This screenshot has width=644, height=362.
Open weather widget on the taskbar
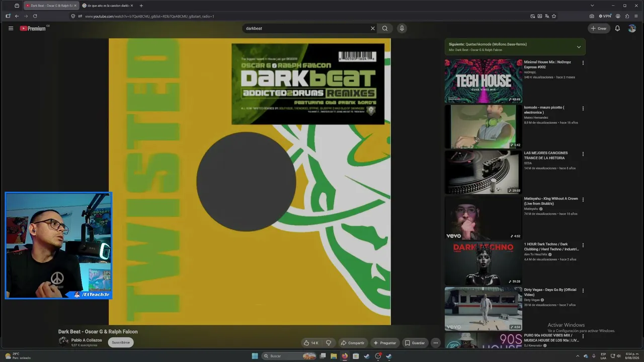pos(18,356)
